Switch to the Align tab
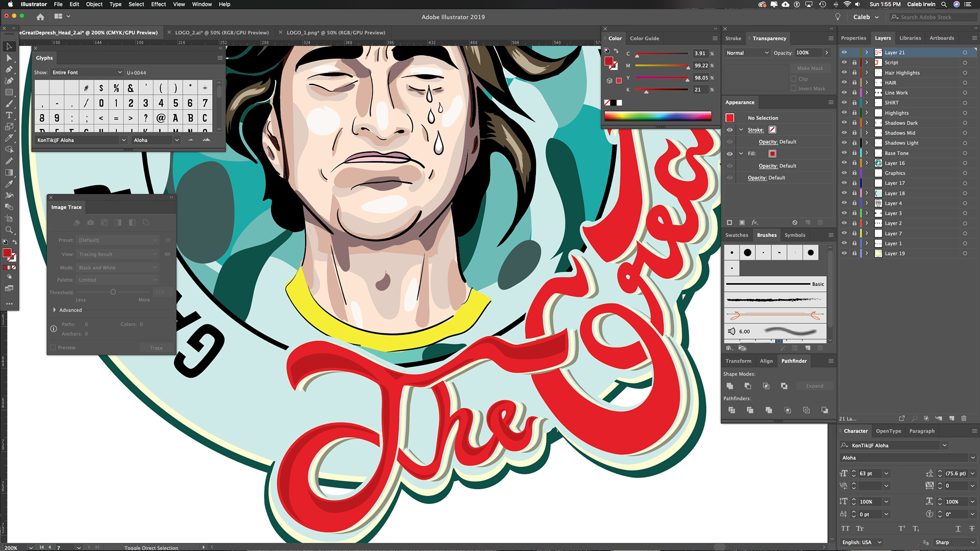The image size is (980, 551). tap(766, 361)
